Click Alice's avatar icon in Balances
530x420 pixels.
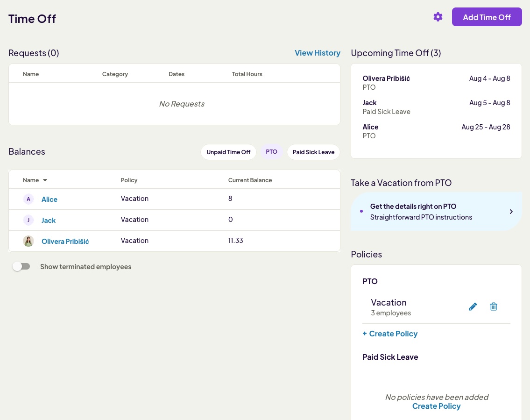[x=28, y=199]
